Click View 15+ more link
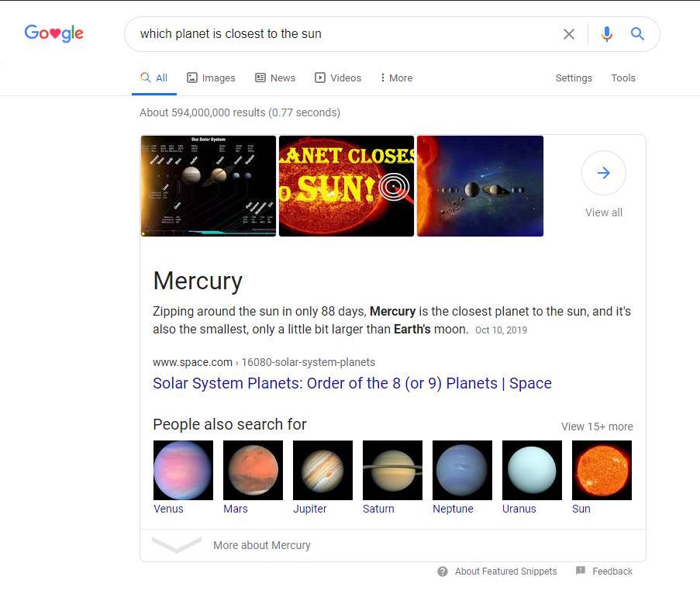 [597, 427]
